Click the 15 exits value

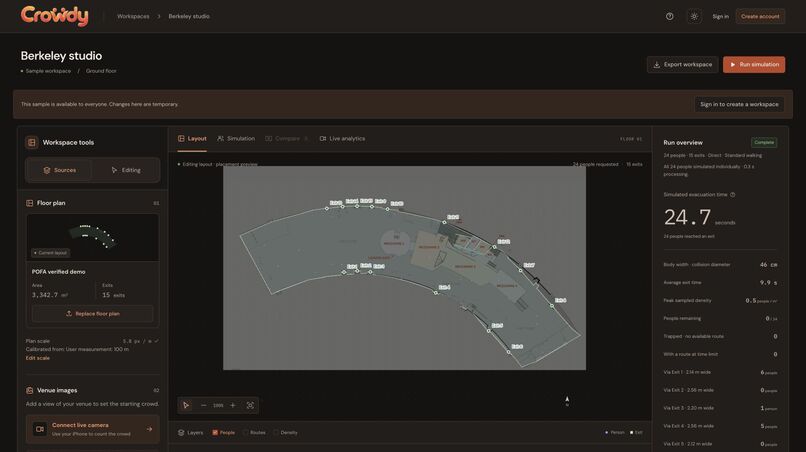(x=113, y=295)
